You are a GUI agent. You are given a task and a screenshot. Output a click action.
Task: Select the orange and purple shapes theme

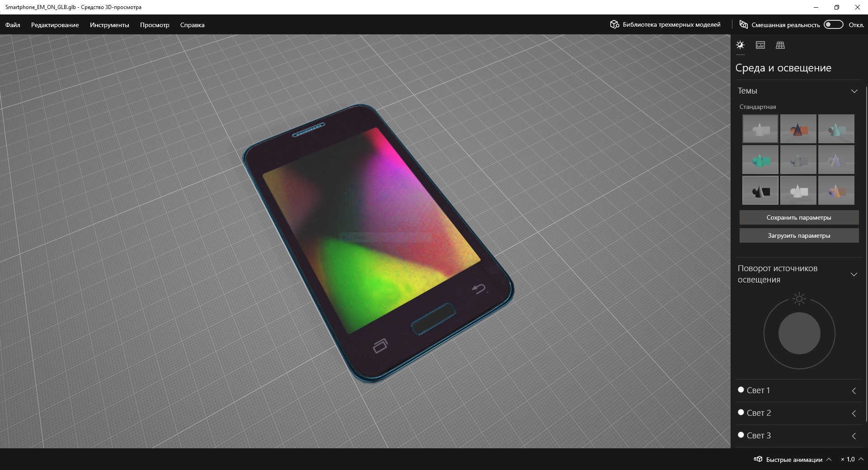pyautogui.click(x=836, y=190)
